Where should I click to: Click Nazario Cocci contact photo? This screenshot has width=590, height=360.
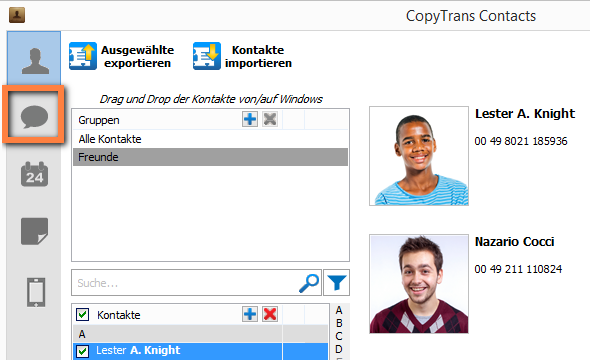[419, 284]
